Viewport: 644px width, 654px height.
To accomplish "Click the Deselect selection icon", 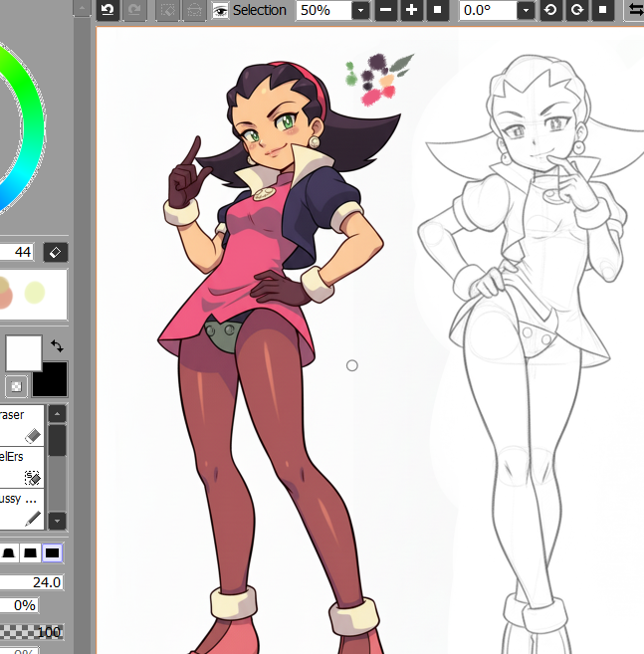I will pyautogui.click(x=167, y=10).
